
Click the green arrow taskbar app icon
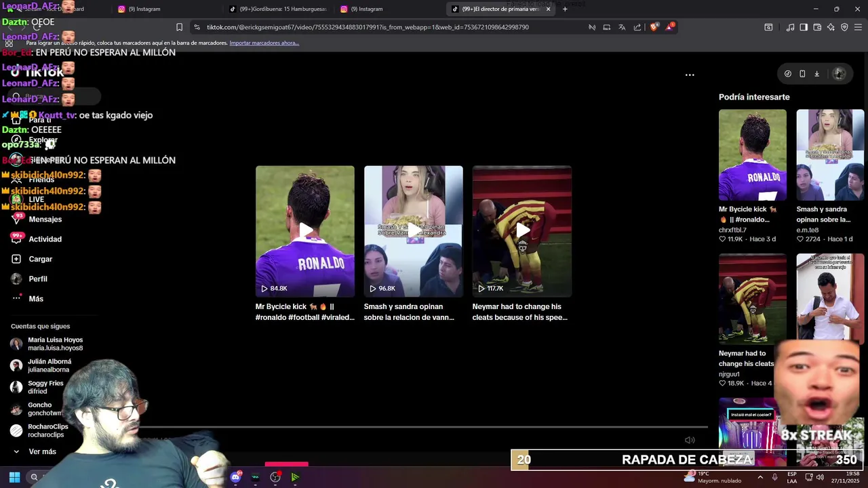(295, 477)
